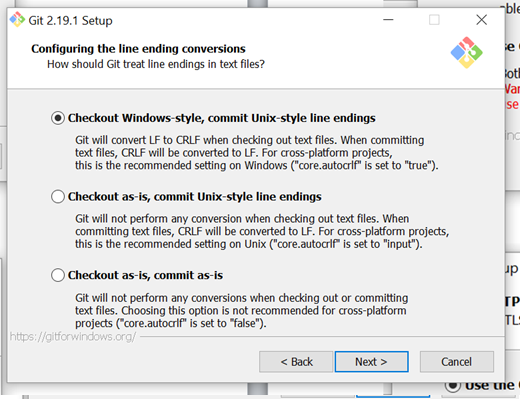The height and width of the screenshot is (399, 520).
Task: Select Checkout as-is, commit as-is radio button
Action: (x=58, y=275)
